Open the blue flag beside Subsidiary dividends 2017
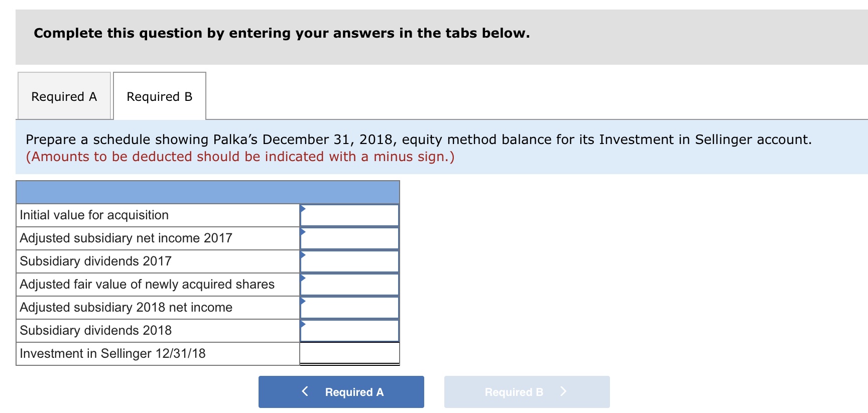The image size is (868, 413). coord(303,256)
